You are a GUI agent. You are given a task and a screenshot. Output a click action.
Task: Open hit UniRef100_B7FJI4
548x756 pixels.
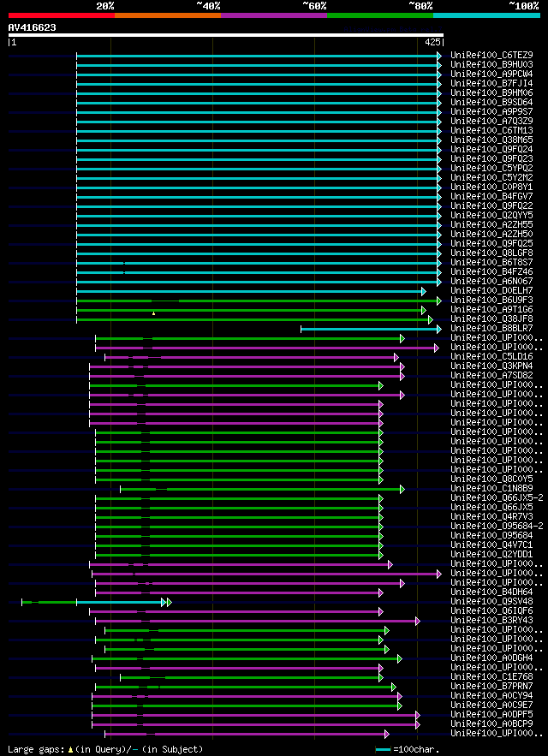(x=491, y=83)
